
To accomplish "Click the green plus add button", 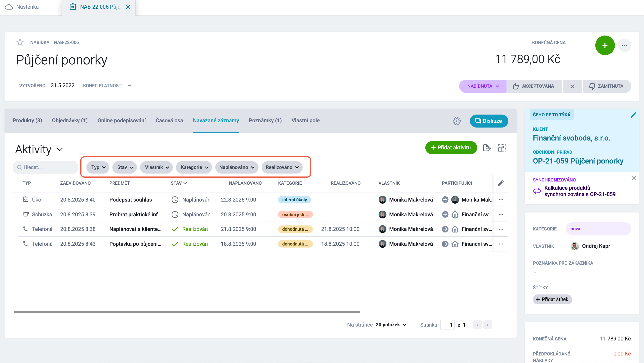I will tap(604, 45).
